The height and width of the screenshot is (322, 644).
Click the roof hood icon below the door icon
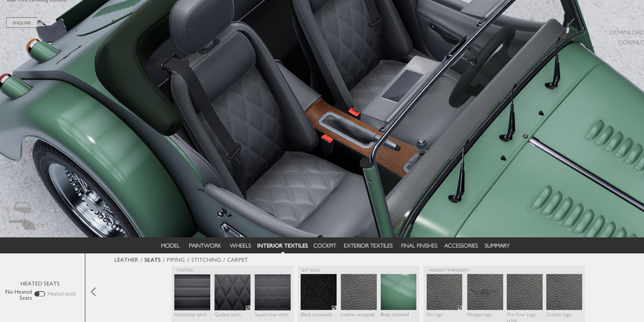point(23,224)
